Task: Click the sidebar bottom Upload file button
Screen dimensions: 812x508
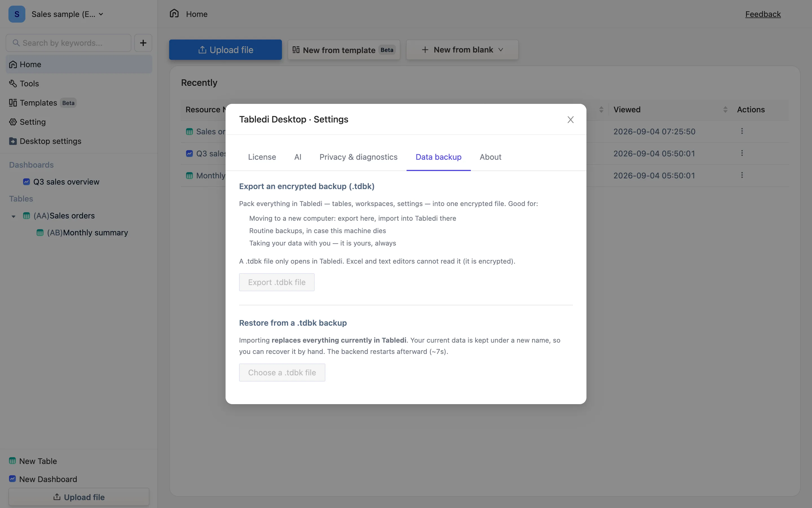Action: [x=79, y=497]
